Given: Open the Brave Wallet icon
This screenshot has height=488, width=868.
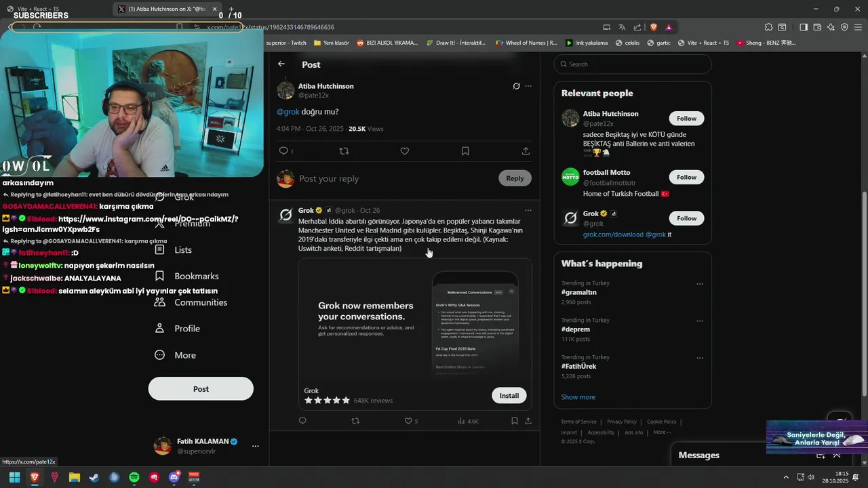Looking at the screenshot, I should point(817,27).
